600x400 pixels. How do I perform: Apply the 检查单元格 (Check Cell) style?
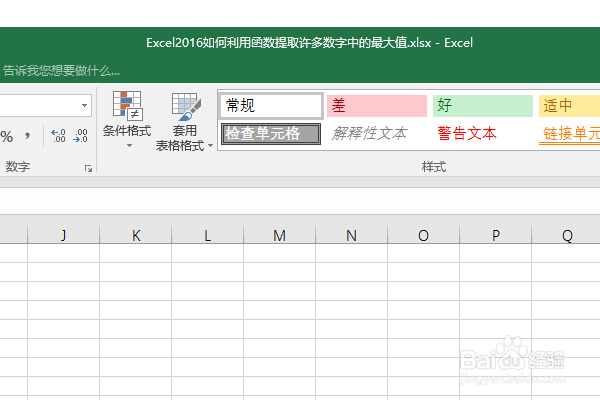coord(271,134)
